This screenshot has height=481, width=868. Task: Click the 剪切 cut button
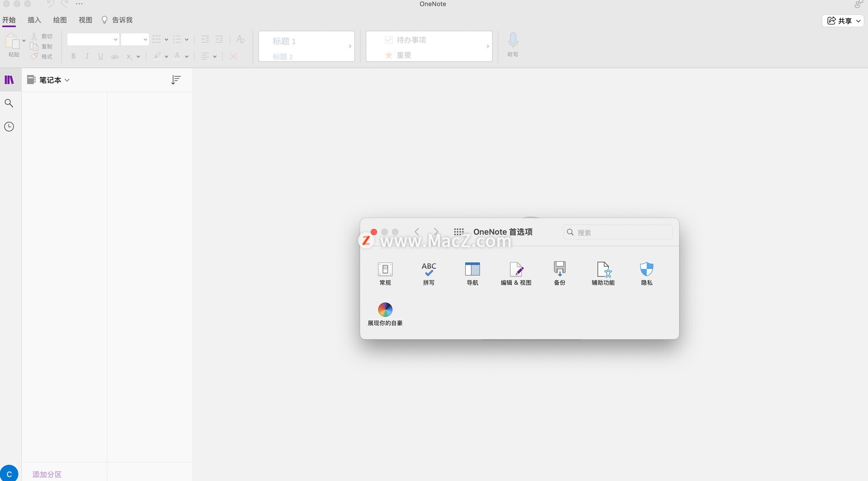42,36
